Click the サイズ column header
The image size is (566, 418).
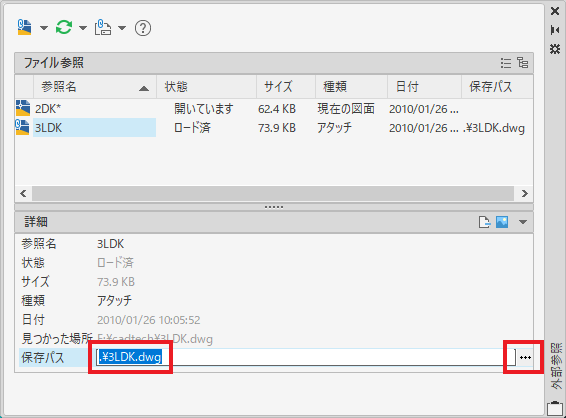point(286,87)
